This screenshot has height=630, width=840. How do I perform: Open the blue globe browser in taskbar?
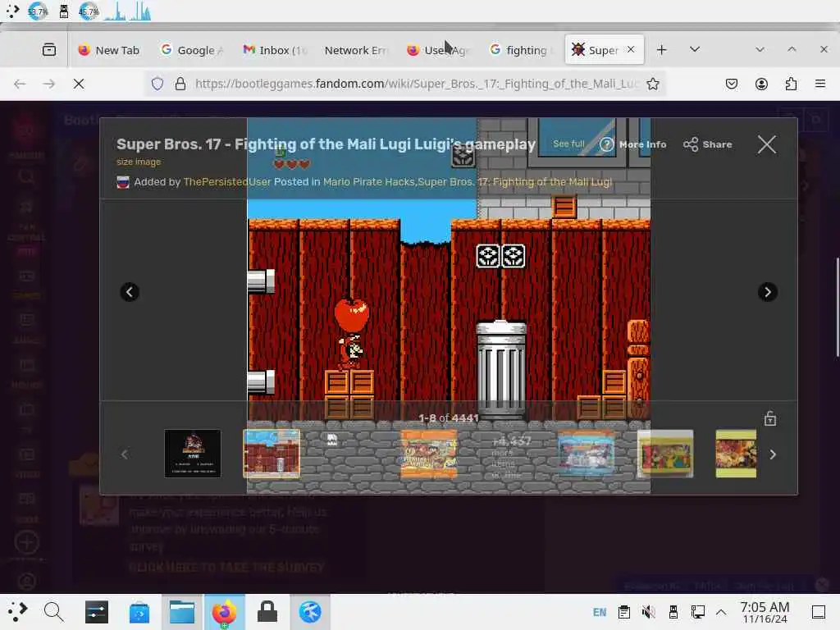310,612
